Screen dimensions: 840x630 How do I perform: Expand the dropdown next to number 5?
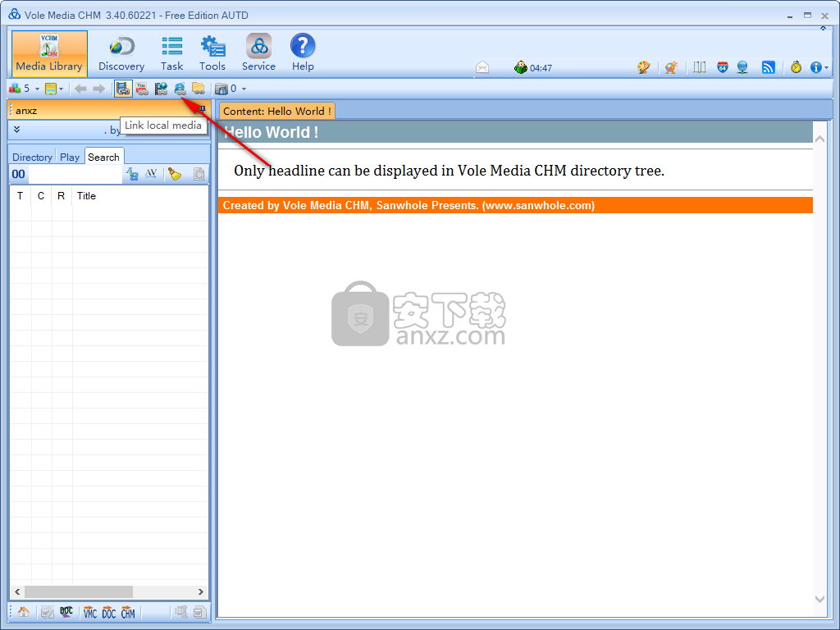point(37,89)
